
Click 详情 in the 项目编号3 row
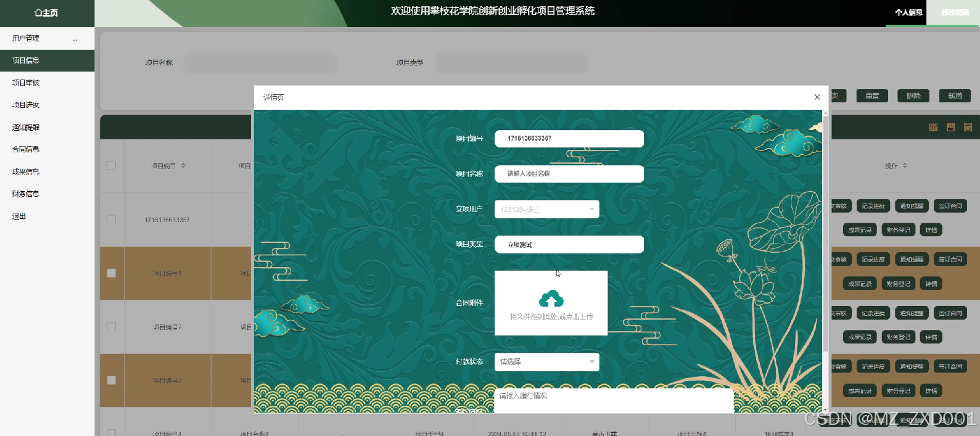[931, 391]
